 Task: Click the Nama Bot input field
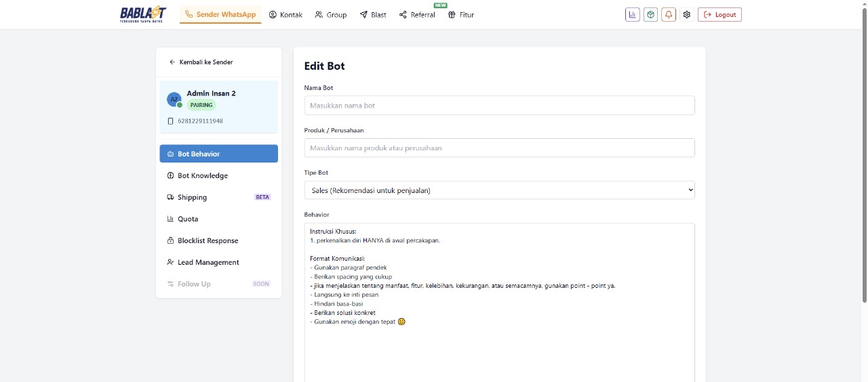coord(499,106)
